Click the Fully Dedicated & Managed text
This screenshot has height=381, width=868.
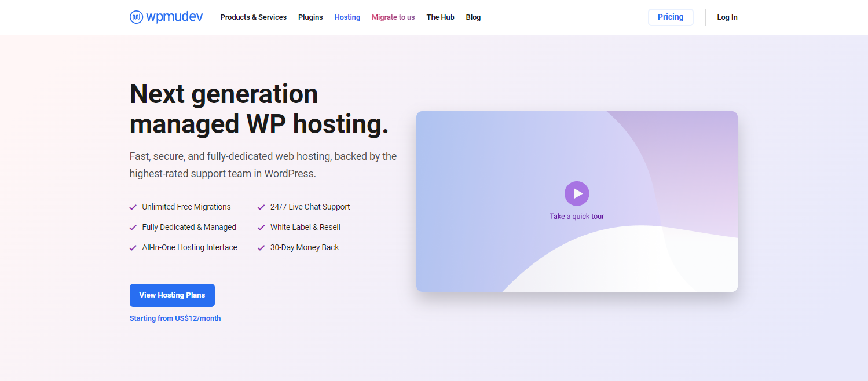click(189, 227)
